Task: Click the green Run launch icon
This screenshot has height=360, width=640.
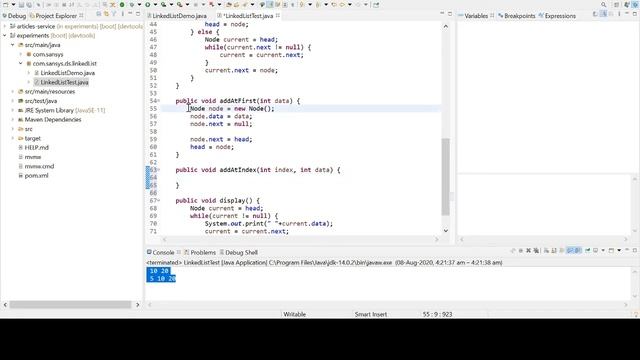Action: click(147, 4)
